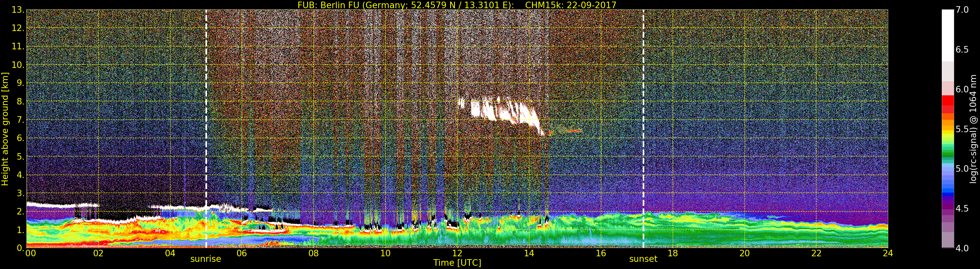Screen dimensions: 980x269
Task: Click the colorbar tick label '6.0'
Action: pos(962,89)
